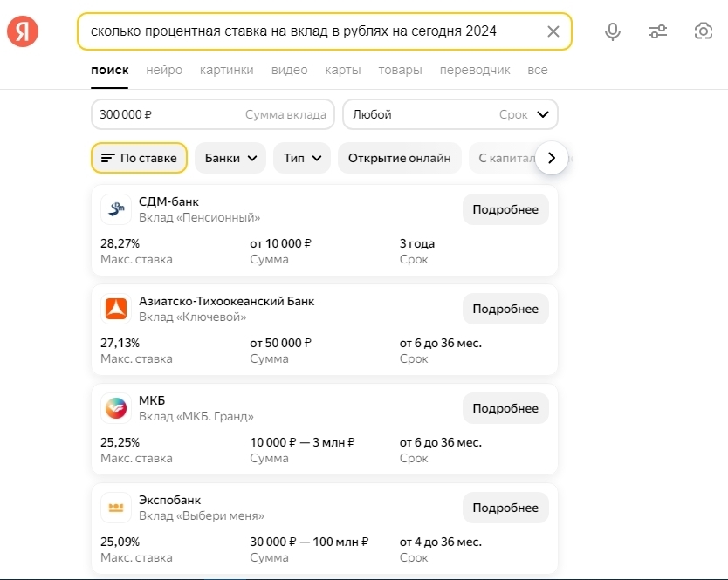Clear the search query with X icon
Image resolution: width=728 pixels, height=580 pixels.
click(553, 31)
